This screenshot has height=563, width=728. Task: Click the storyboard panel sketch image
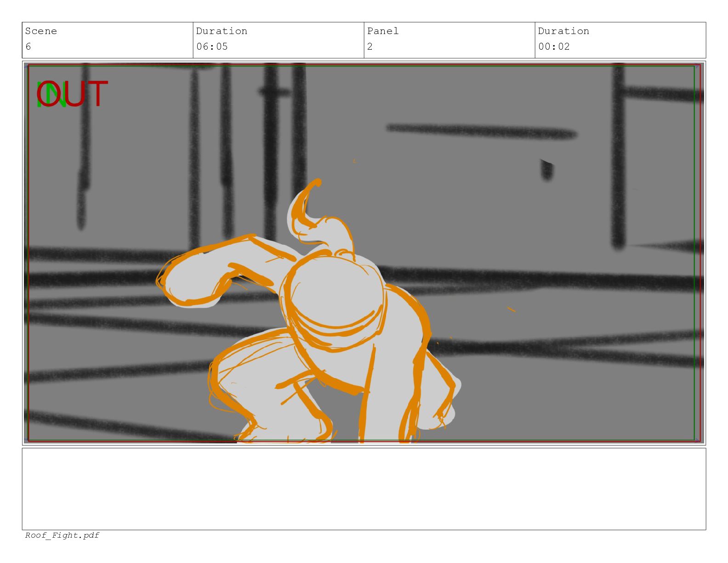pos(364,253)
